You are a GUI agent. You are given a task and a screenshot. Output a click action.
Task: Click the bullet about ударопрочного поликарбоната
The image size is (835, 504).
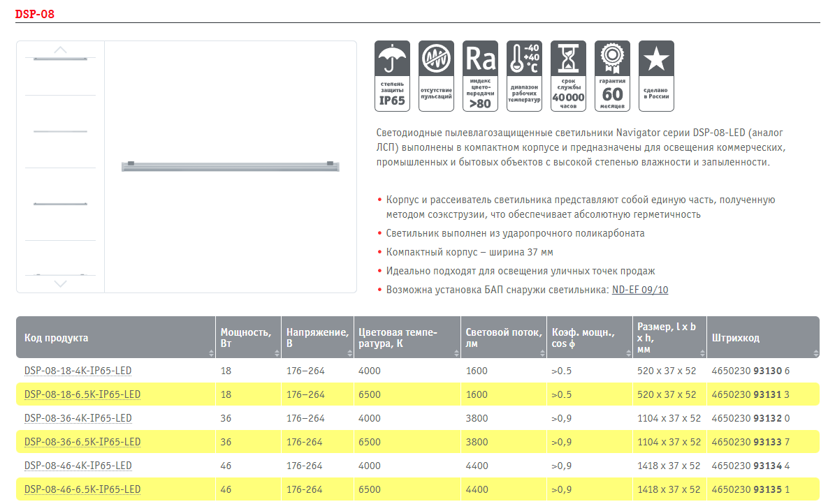tap(516, 234)
